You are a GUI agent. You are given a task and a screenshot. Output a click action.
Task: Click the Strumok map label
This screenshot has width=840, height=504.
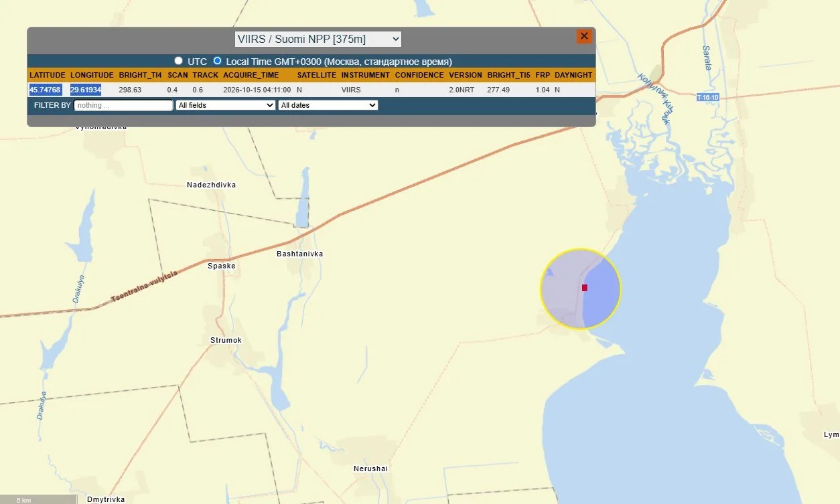tap(226, 340)
